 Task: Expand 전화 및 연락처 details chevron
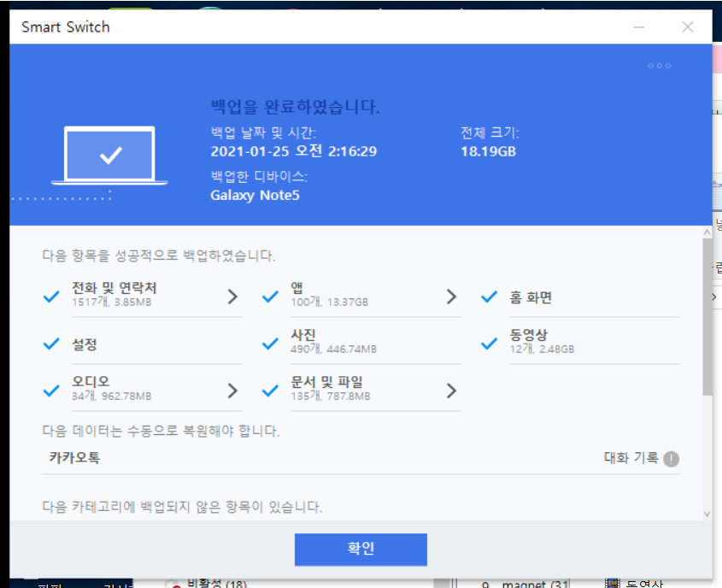click(233, 297)
